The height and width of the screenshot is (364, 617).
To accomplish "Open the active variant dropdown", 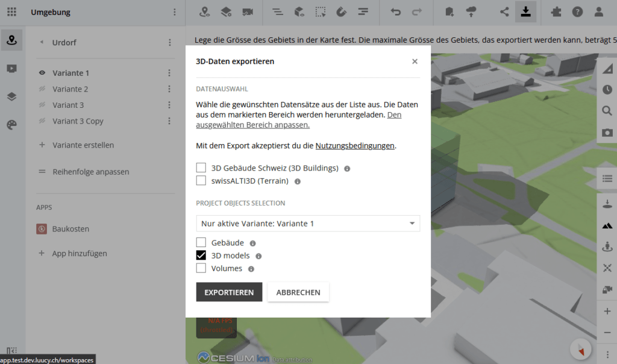I will pyautogui.click(x=307, y=224).
